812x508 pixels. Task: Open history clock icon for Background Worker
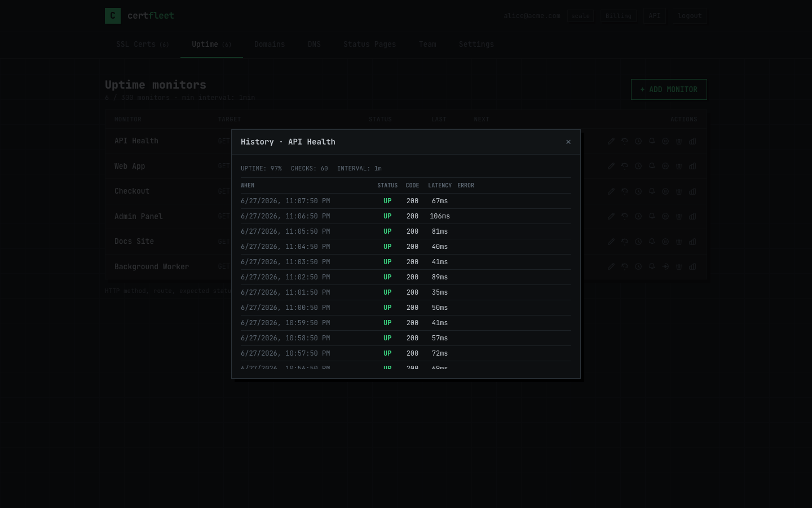(x=638, y=266)
